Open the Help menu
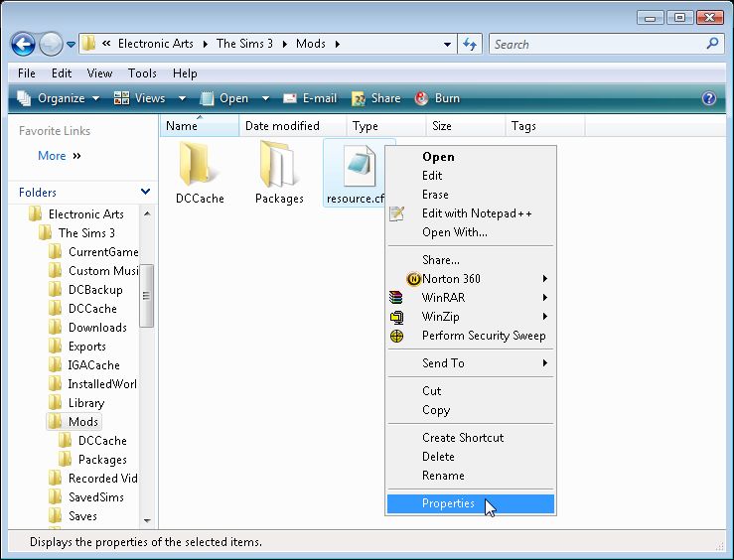This screenshot has width=734, height=560. [x=185, y=73]
